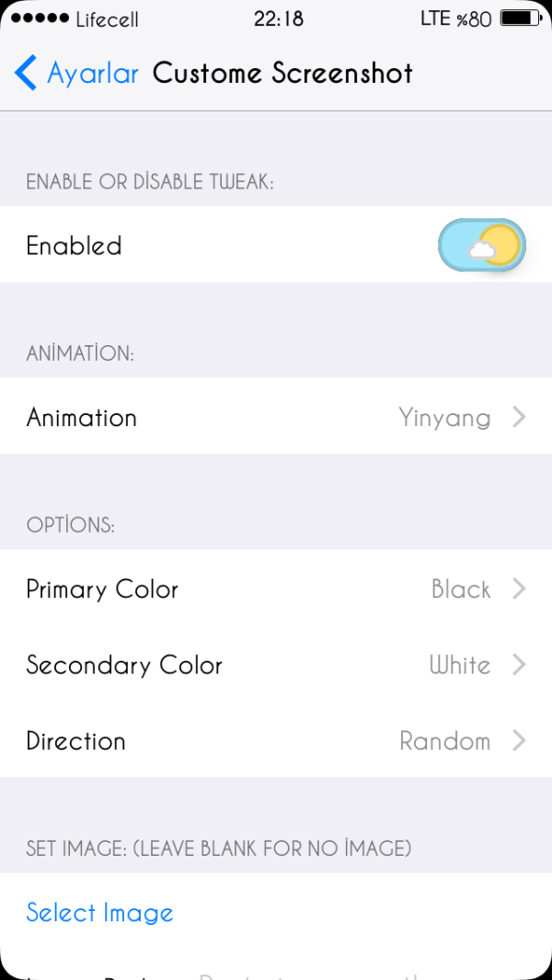The width and height of the screenshot is (552, 980).
Task: Tap the Black color value
Action: point(461,589)
